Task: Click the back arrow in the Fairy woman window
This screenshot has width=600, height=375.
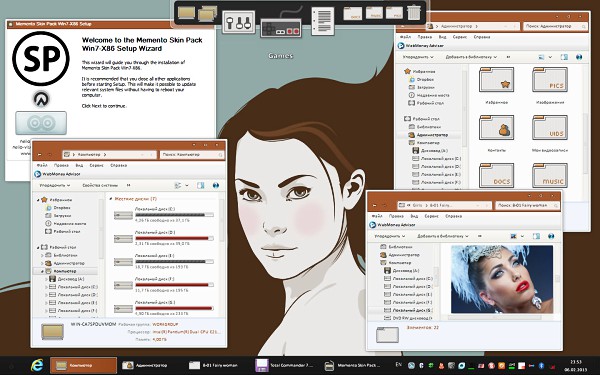Action: (375, 205)
